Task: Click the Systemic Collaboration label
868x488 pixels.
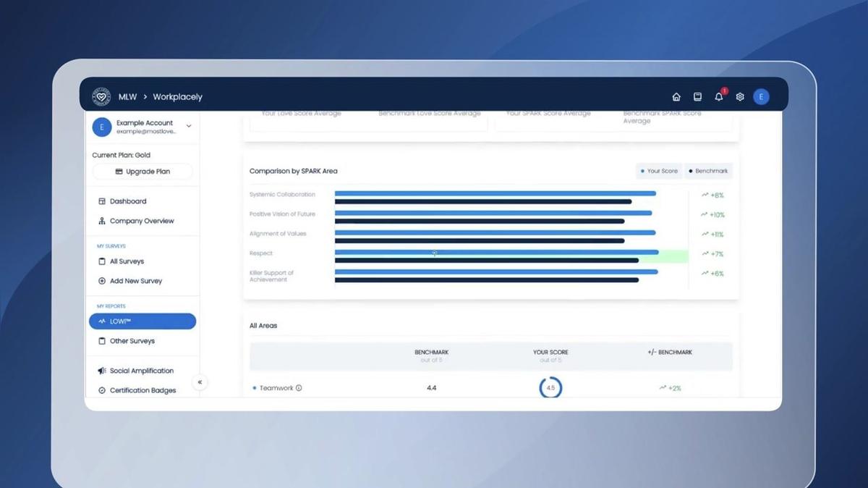Action: click(x=282, y=195)
